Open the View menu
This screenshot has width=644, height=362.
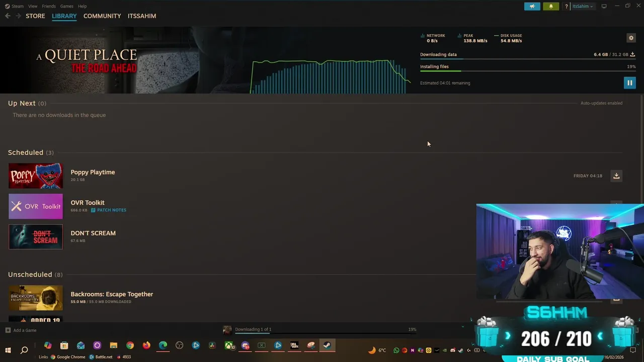coord(33,6)
